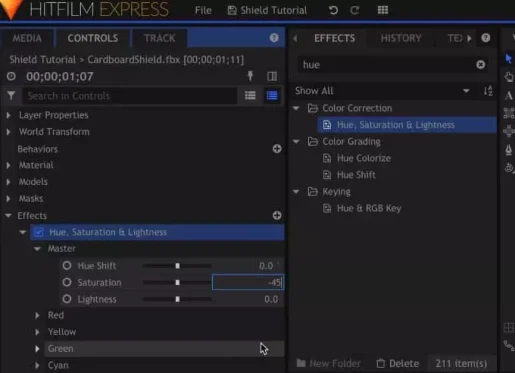The height and width of the screenshot is (373, 515).
Task: Expand the Material section
Action: 8,165
